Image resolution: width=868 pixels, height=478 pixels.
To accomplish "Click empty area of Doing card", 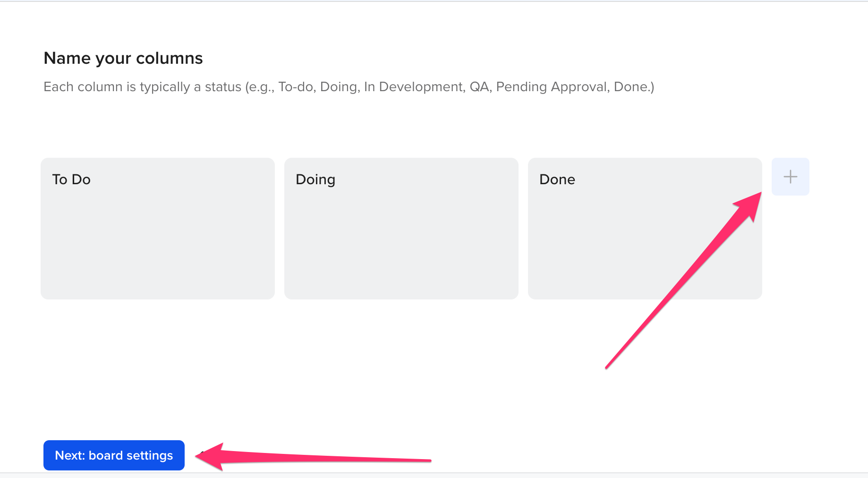I will 401,246.
